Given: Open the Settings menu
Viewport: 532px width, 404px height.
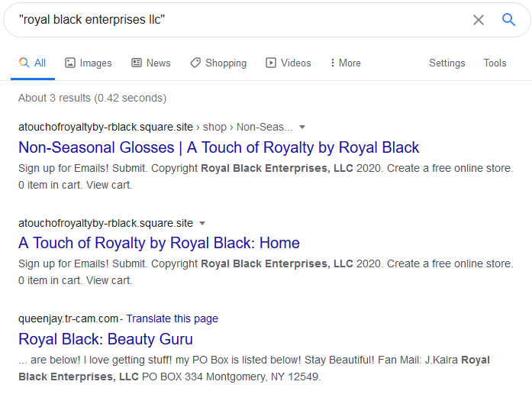Looking at the screenshot, I should (x=447, y=63).
